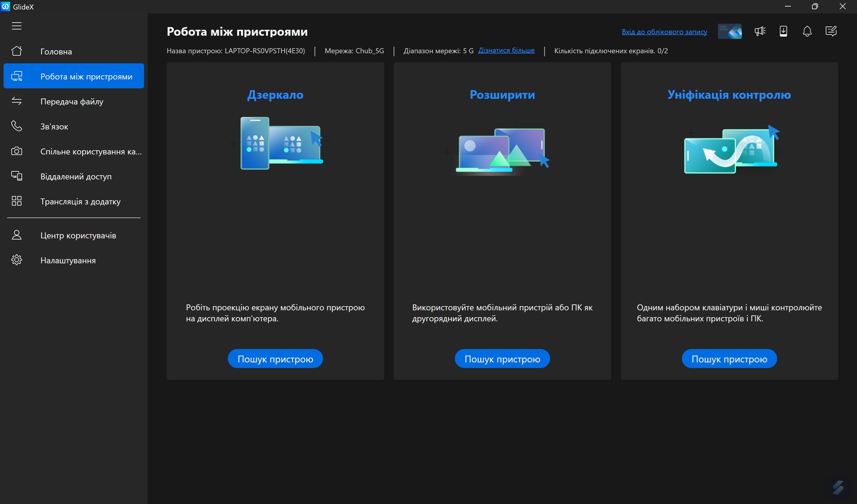Click the GlideX logo in the title bar
857x504 pixels.
point(5,6)
